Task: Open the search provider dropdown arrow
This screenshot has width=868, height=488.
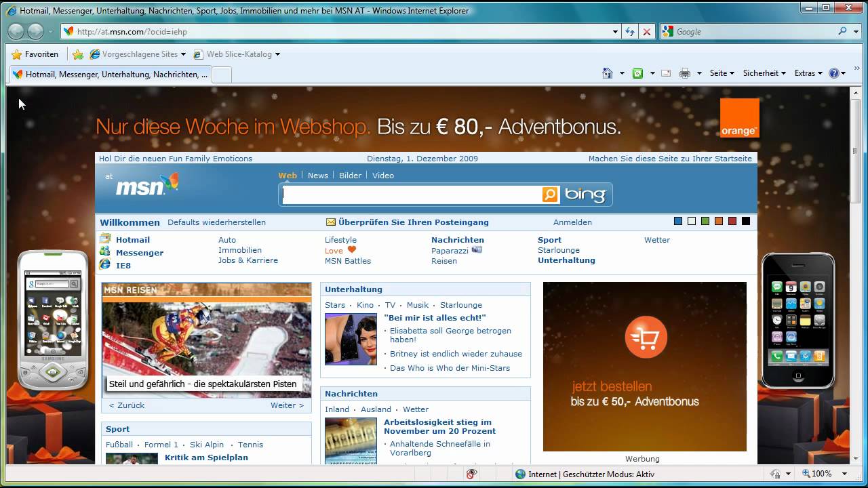Action: click(856, 31)
